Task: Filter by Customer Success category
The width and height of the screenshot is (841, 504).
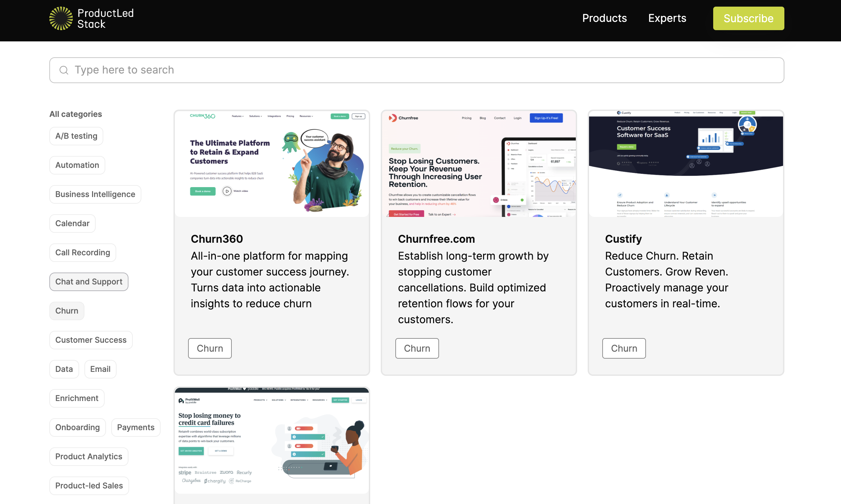Action: 91,340
